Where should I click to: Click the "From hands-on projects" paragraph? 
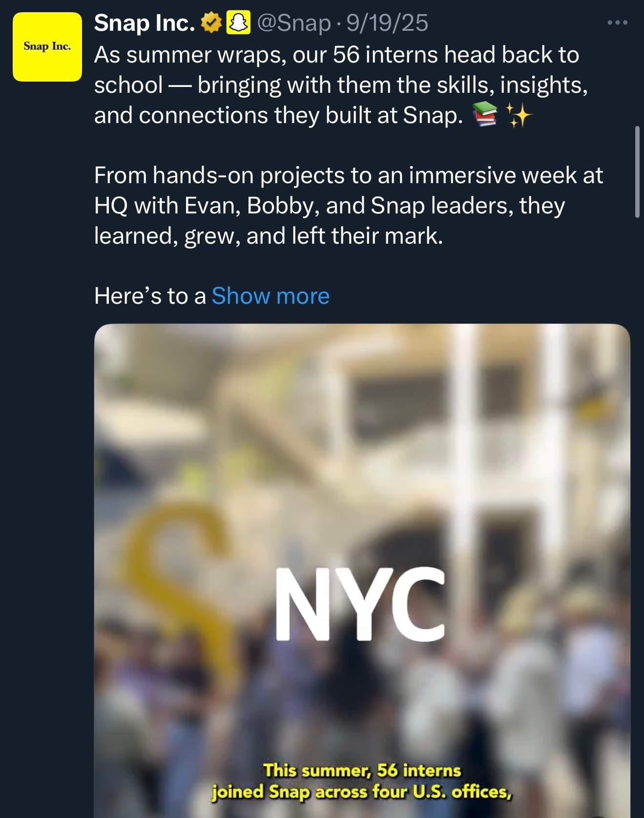pyautogui.click(x=348, y=175)
